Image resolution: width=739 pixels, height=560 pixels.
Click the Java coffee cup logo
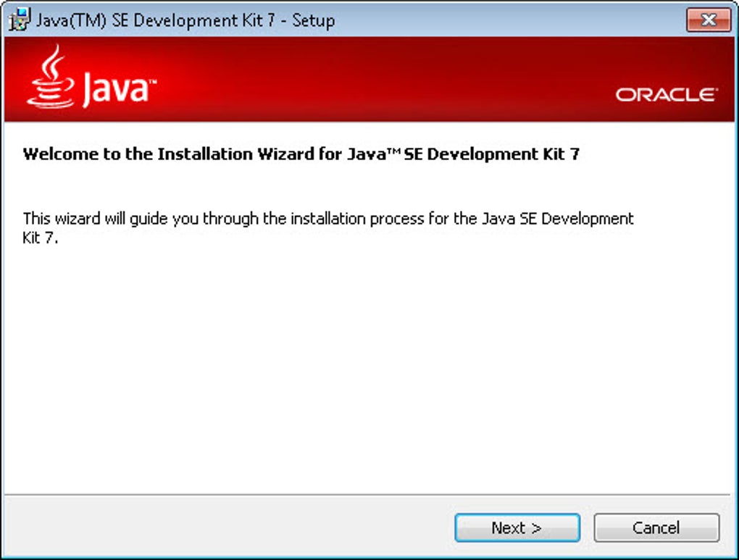pyautogui.click(x=51, y=76)
